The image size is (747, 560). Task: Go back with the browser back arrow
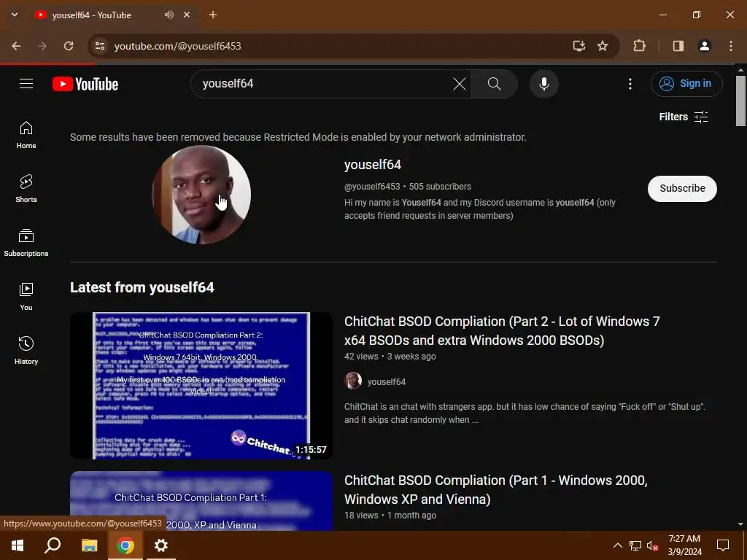coord(16,46)
